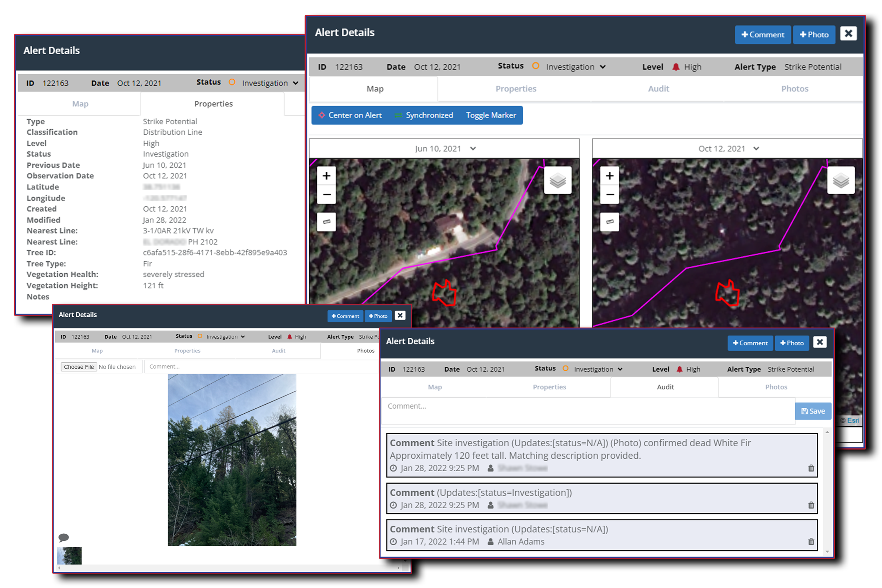Click the layers icon on the Jun 10 map
This screenshot has height=588, width=882.
pyautogui.click(x=558, y=181)
